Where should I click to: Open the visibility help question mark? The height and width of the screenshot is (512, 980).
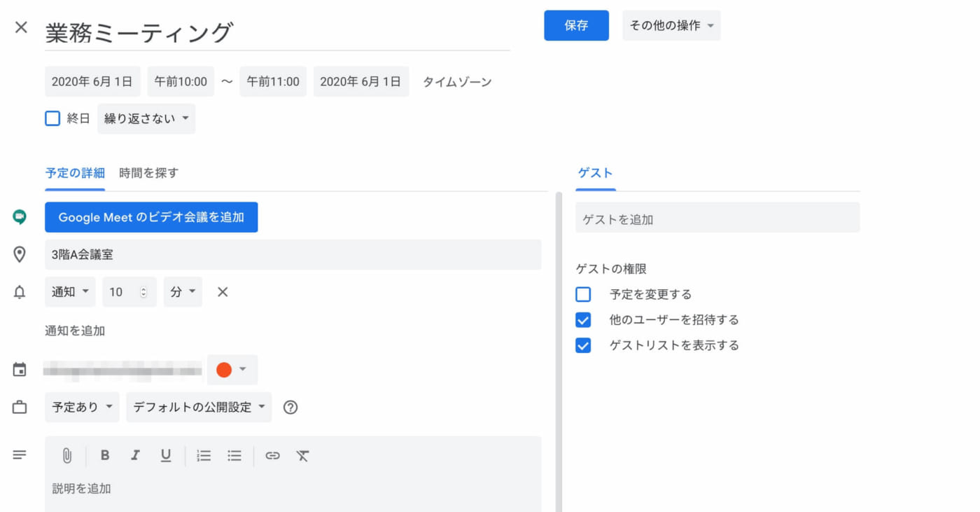(x=290, y=407)
